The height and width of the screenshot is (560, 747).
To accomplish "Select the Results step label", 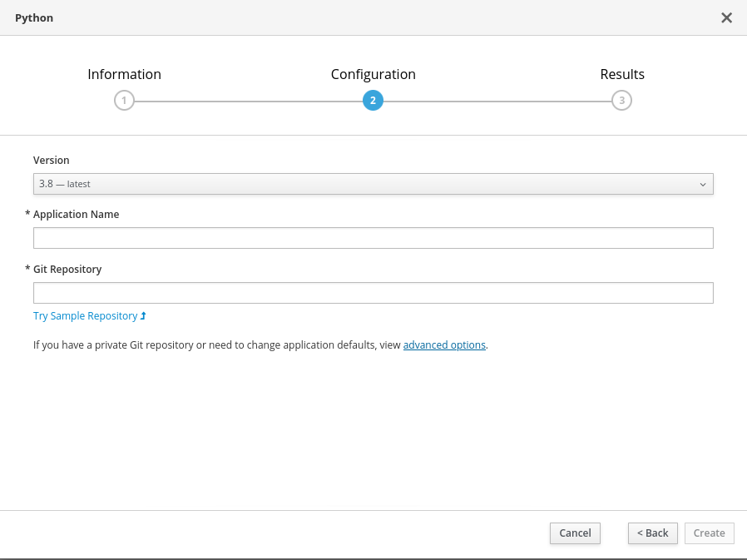I will point(622,74).
